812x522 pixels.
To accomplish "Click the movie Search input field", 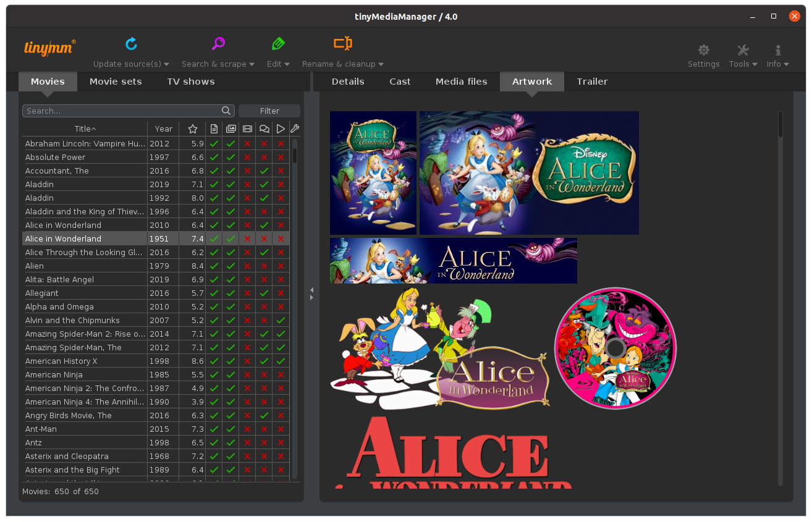I will pyautogui.click(x=124, y=111).
